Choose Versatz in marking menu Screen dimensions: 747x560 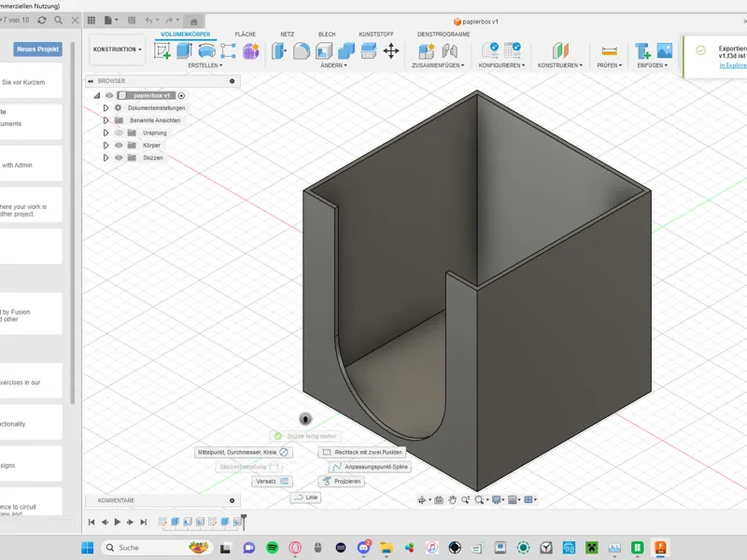272,482
